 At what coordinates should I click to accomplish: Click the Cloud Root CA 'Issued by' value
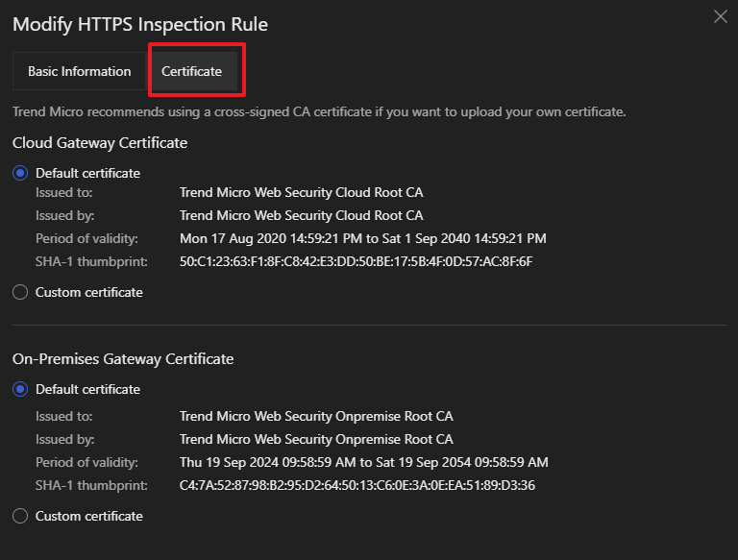301,215
